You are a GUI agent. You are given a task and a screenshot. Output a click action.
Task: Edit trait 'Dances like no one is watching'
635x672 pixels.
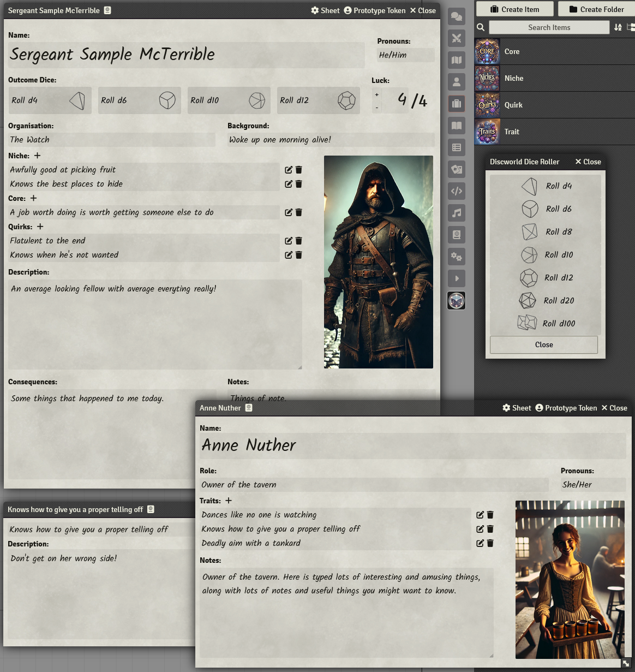pyautogui.click(x=480, y=515)
